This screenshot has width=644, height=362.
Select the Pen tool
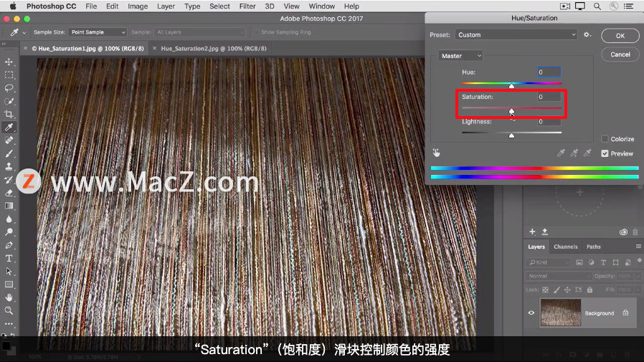pos(9,245)
